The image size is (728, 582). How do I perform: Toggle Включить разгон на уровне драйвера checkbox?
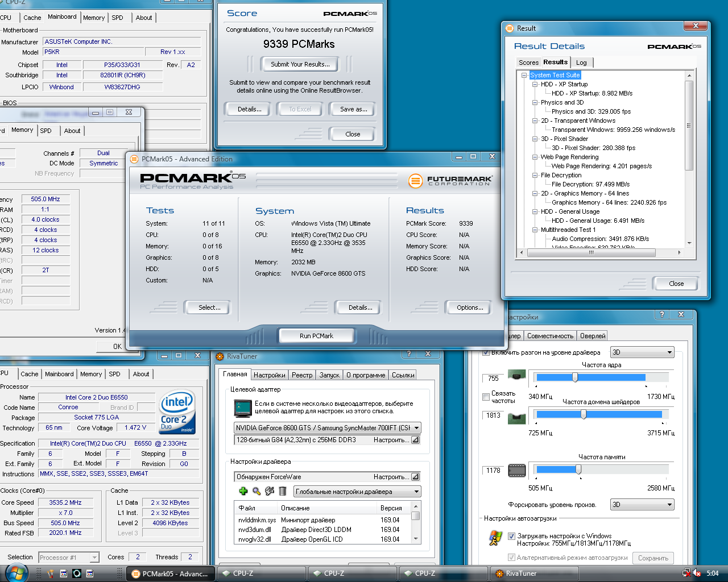click(486, 352)
